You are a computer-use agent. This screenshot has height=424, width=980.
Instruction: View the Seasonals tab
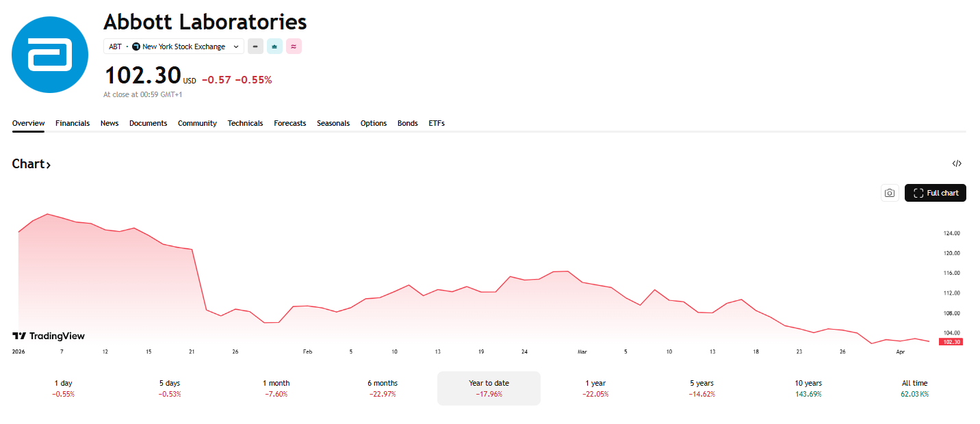(x=333, y=123)
